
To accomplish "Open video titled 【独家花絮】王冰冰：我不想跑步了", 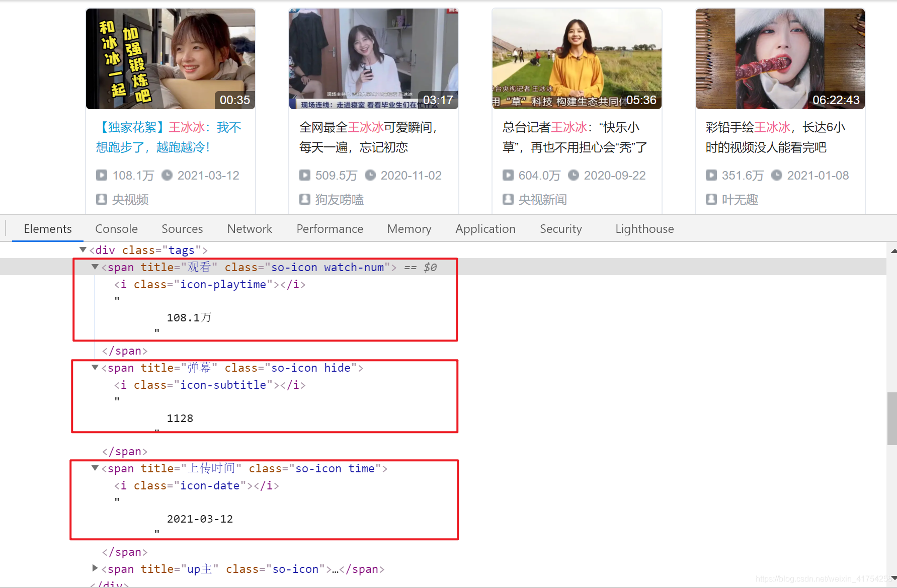I will click(x=169, y=137).
